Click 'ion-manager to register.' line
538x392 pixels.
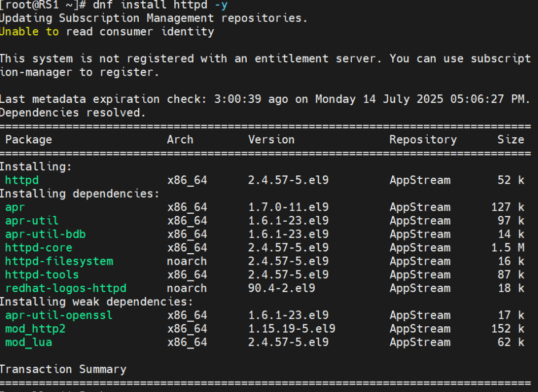click(79, 73)
